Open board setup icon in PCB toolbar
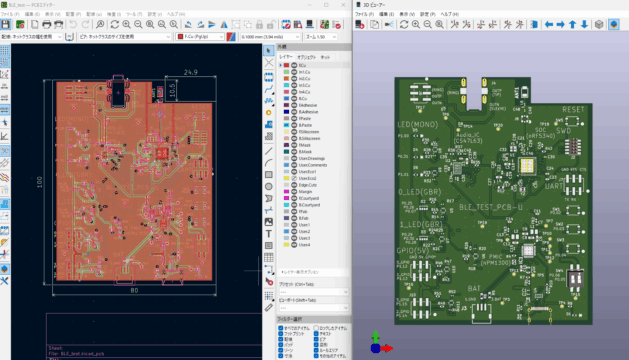The width and height of the screenshot is (629, 360). point(20,24)
